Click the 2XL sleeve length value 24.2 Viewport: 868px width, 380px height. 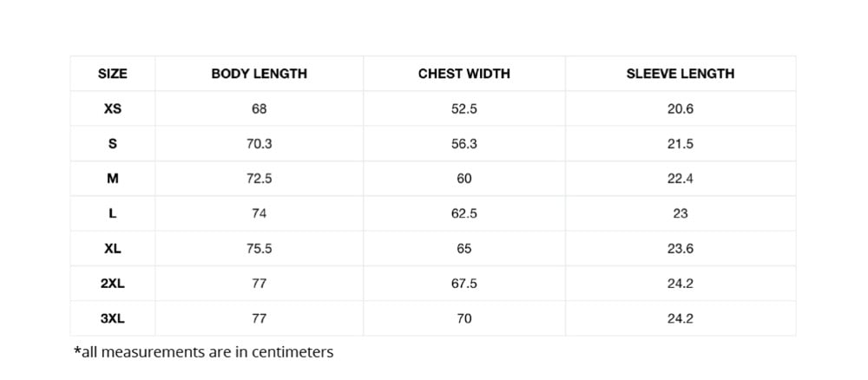coord(680,284)
